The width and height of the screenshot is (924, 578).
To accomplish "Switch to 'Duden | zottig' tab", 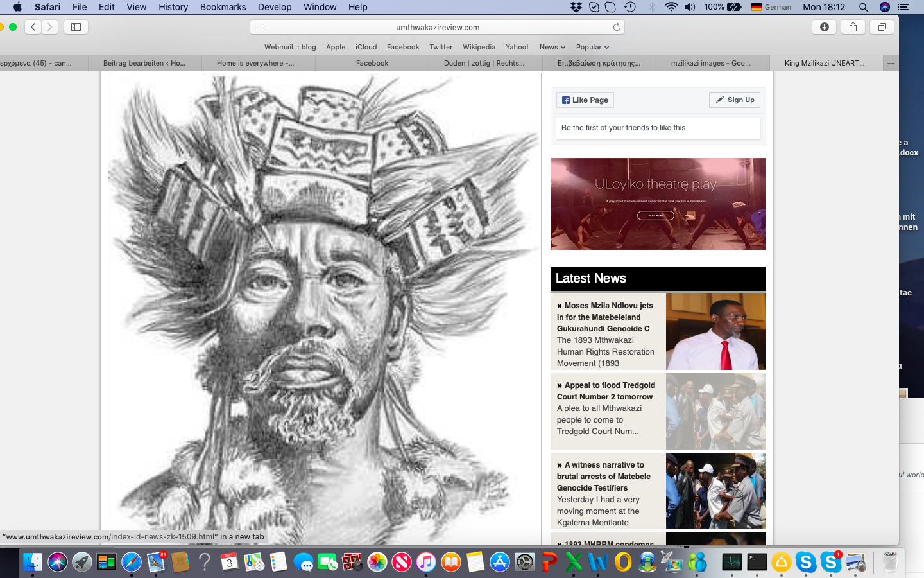I will coord(484,63).
